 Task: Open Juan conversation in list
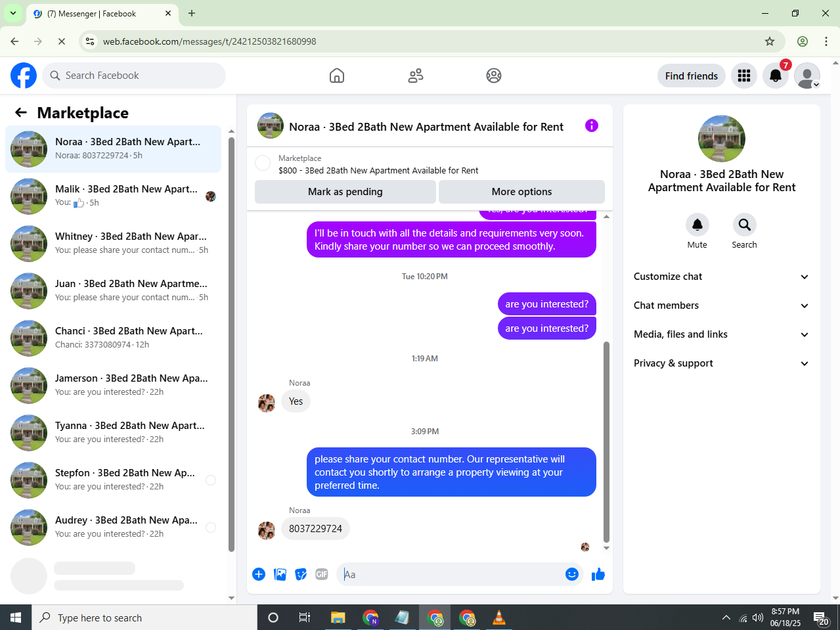pyautogui.click(x=114, y=291)
